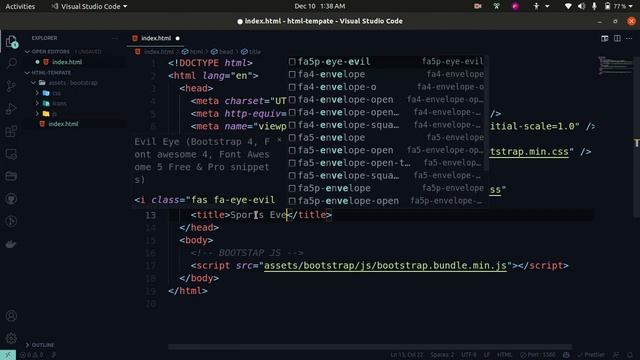This screenshot has width=640, height=360.
Task: Click the volume icon in system tray
Action: [581, 6]
